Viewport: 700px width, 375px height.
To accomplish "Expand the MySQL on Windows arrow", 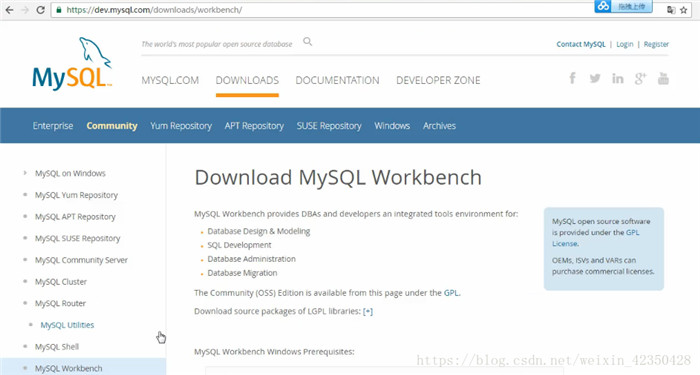I will (25, 173).
